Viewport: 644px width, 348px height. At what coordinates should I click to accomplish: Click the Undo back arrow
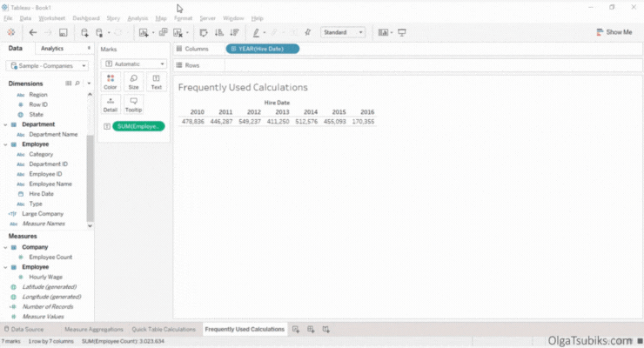tap(33, 32)
